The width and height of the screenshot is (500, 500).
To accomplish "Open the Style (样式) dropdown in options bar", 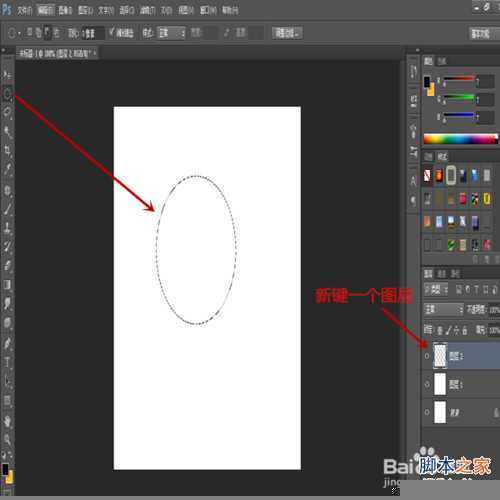I will (x=171, y=33).
